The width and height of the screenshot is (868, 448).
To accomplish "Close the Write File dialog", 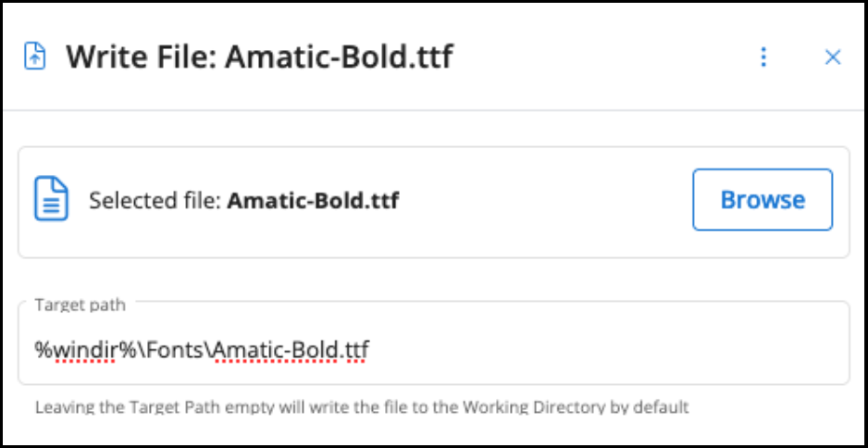I will [833, 57].
